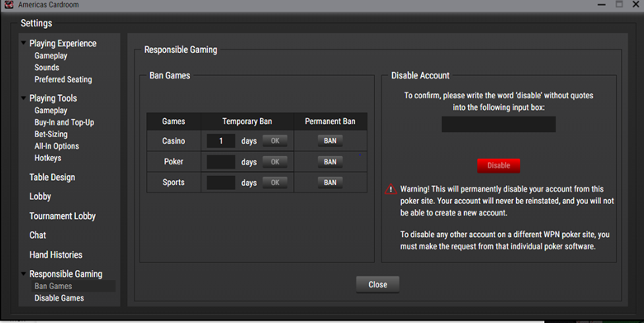Click the Temporary Ban column header
Screen dimensions: 644x323
[x=247, y=121]
